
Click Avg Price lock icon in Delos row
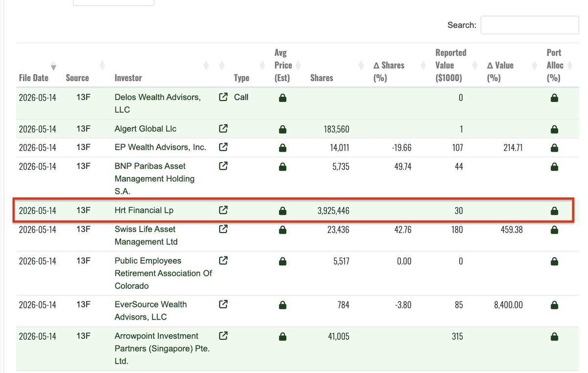[282, 98]
